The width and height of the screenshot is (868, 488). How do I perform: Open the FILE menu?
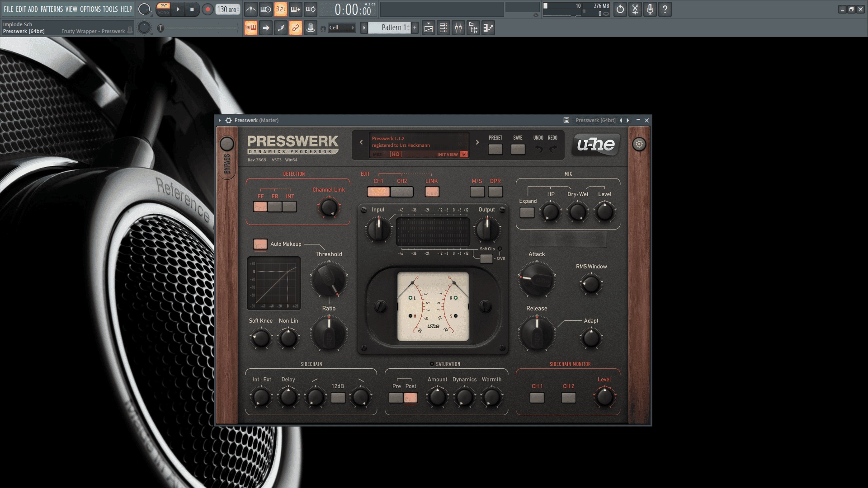tap(9, 9)
